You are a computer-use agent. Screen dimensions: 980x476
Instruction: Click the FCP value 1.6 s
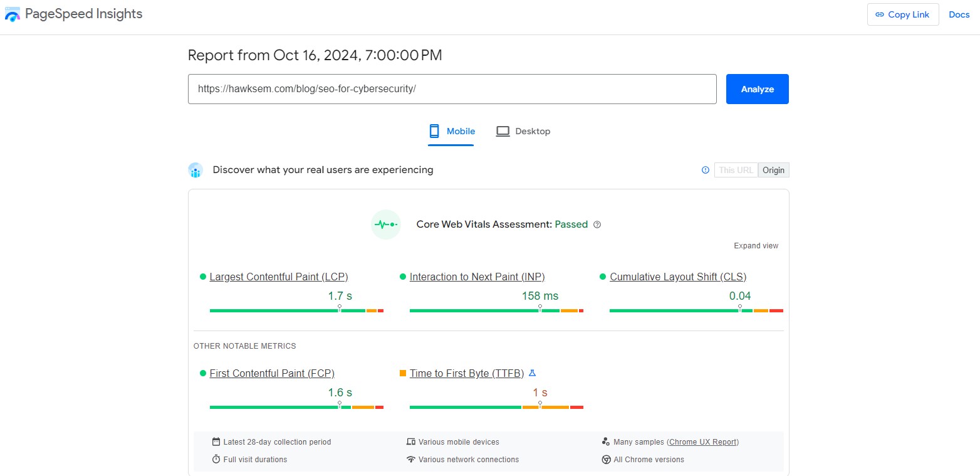pos(340,393)
